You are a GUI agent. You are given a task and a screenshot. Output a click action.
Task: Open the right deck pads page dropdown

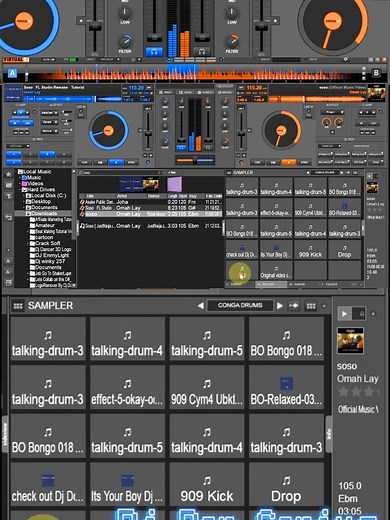329,146
